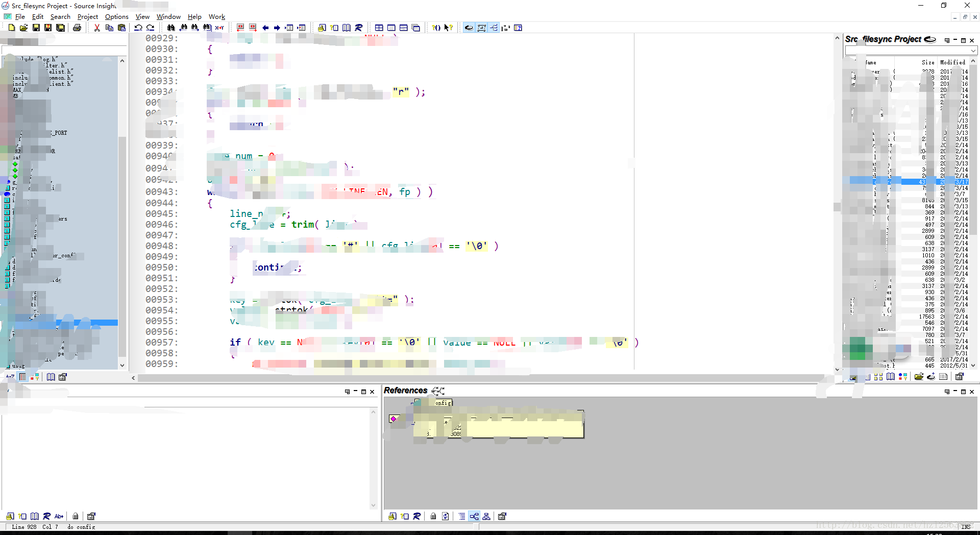Viewport: 980px width, 535px height.
Task: Print the current file
Action: (x=77, y=28)
